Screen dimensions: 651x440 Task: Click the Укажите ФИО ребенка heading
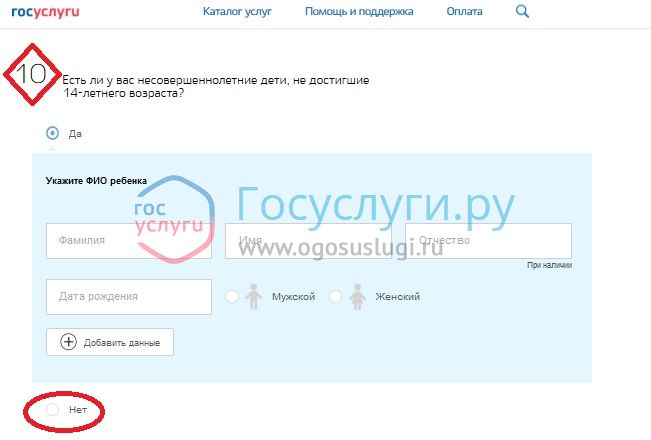96,181
